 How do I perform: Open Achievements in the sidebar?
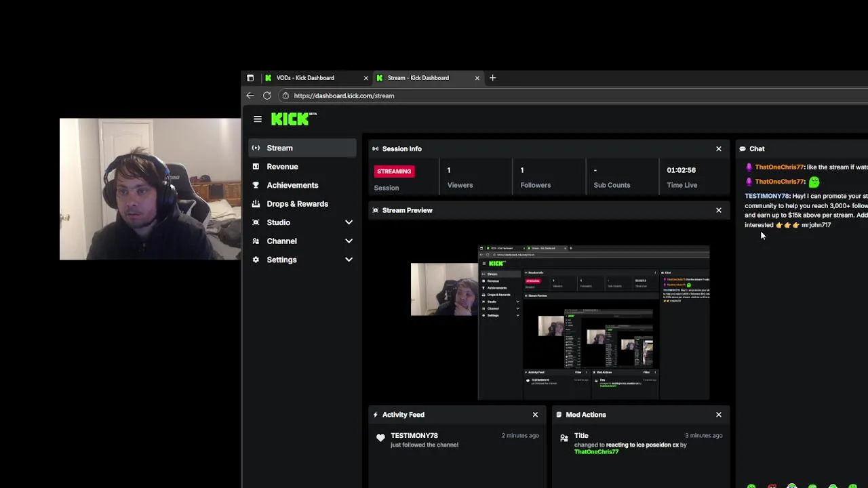coord(302,185)
